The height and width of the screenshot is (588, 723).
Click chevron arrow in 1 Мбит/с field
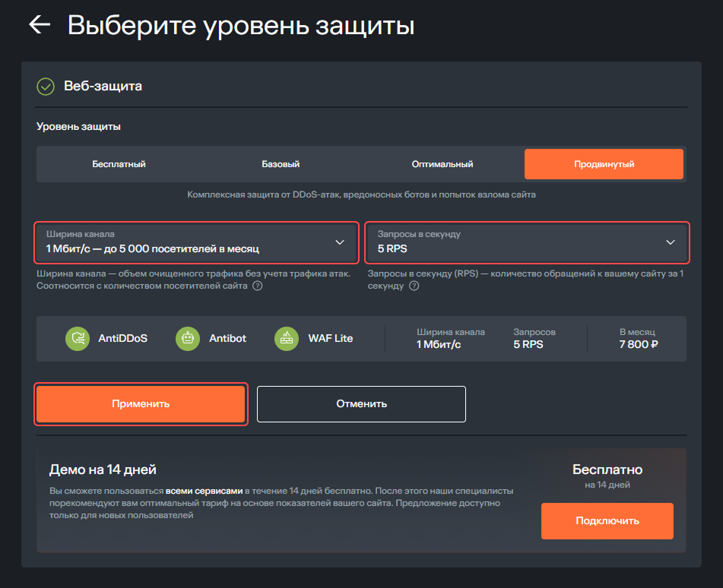(340, 242)
